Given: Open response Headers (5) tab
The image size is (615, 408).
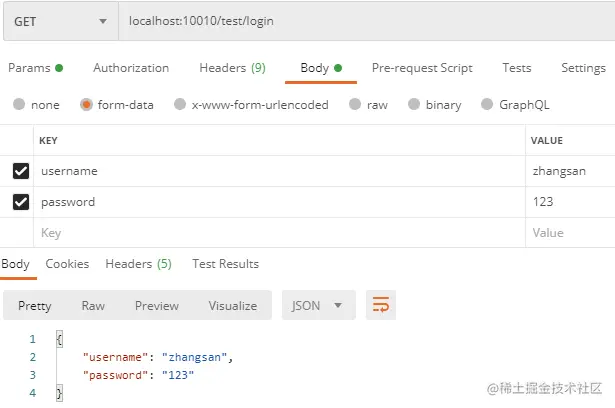Looking at the screenshot, I should click(138, 264).
